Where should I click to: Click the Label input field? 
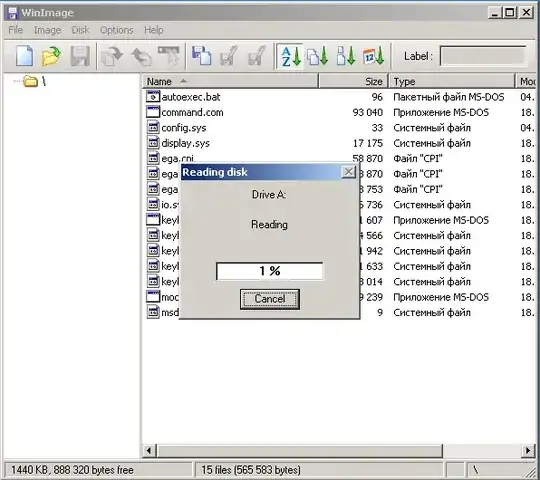pos(483,56)
